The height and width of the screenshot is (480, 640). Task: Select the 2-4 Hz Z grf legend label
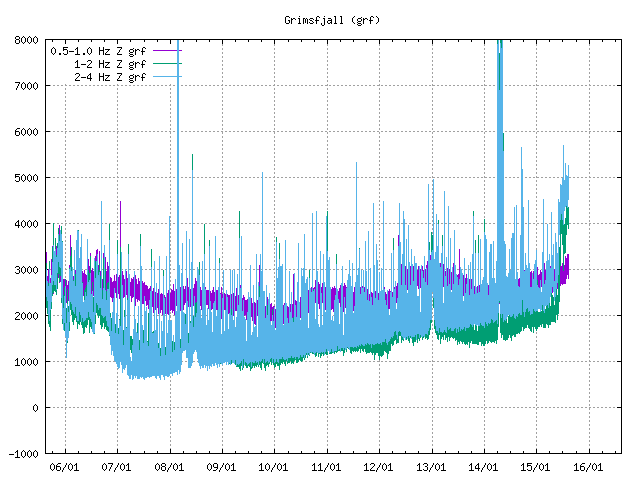click(x=110, y=77)
